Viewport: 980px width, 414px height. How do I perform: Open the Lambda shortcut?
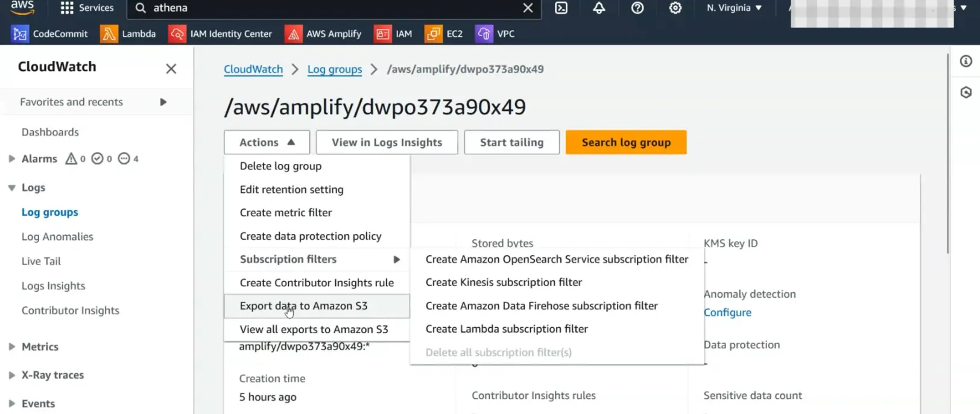click(x=128, y=34)
